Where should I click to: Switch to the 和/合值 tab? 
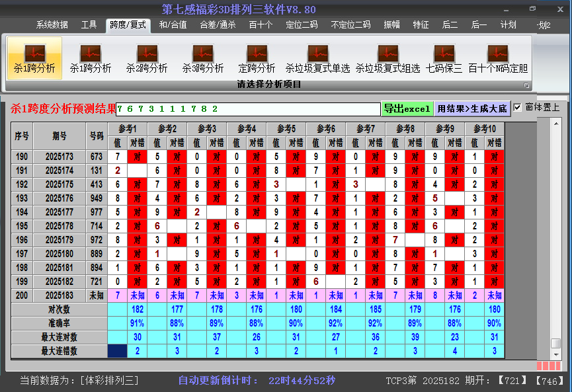(x=173, y=25)
